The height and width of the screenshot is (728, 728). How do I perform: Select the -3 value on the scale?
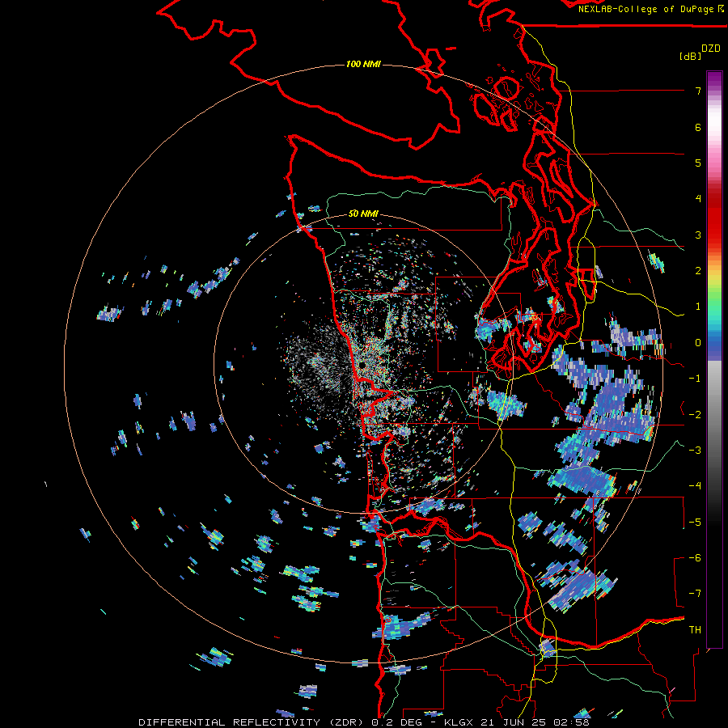pos(695,451)
